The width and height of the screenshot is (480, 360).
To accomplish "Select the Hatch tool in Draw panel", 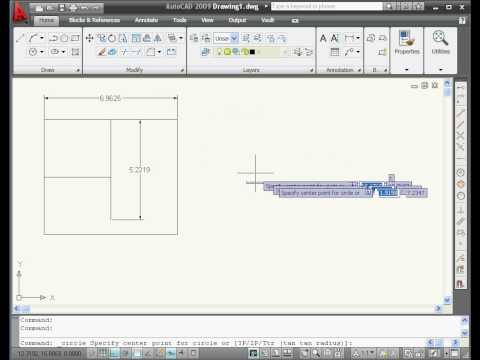I will (x=75, y=52).
